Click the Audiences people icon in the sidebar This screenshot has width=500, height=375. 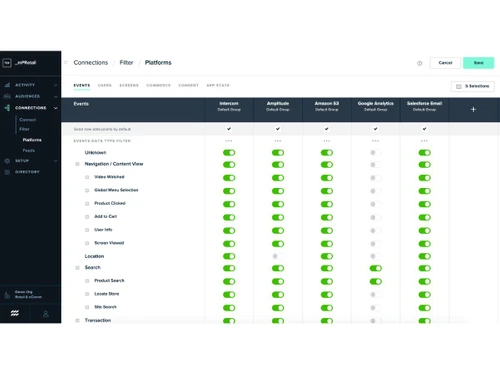coord(7,96)
